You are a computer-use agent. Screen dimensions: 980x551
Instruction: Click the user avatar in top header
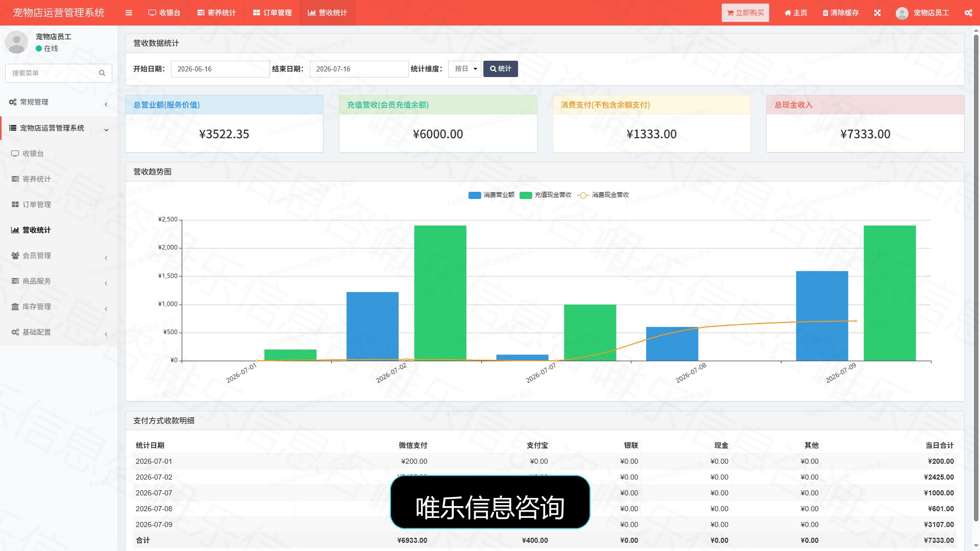(902, 13)
